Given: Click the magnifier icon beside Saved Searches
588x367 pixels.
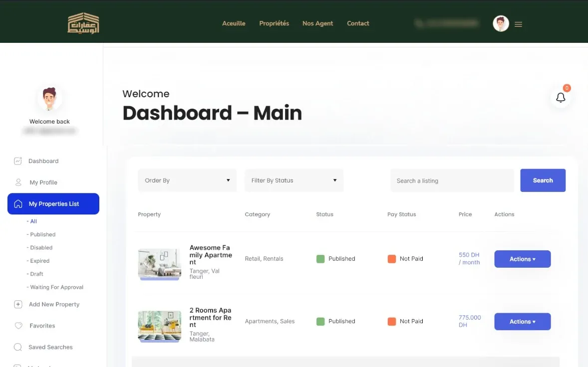Looking at the screenshot, I should click(x=17, y=347).
